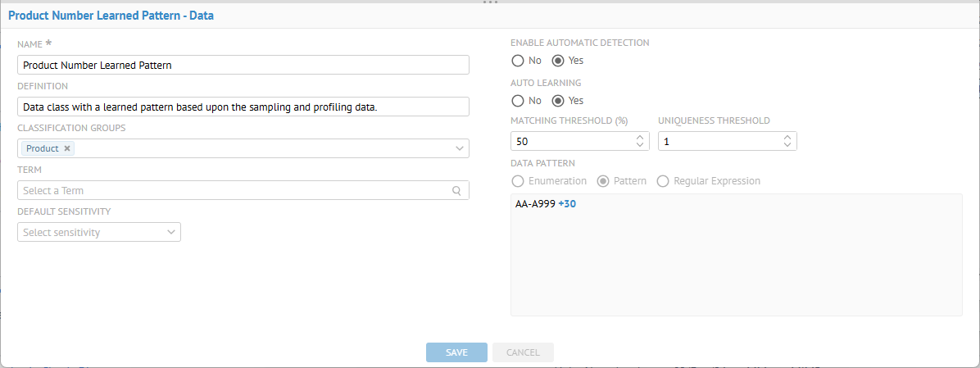Select Yes for Enable Automatic Detection
Image resolution: width=980 pixels, height=368 pixels.
558,61
